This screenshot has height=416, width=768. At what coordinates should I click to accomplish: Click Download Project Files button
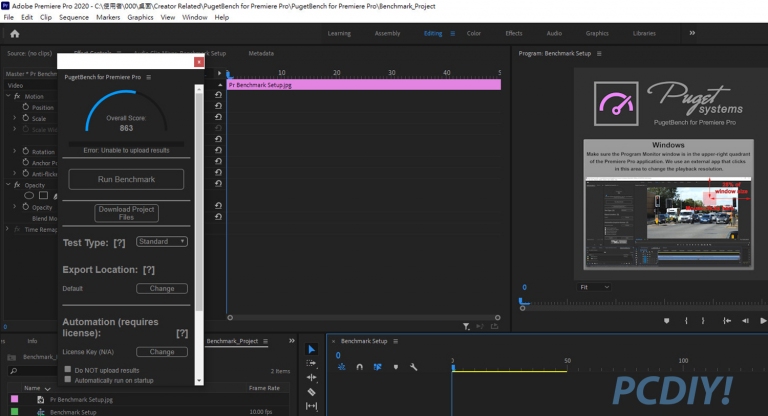pyautogui.click(x=126, y=213)
